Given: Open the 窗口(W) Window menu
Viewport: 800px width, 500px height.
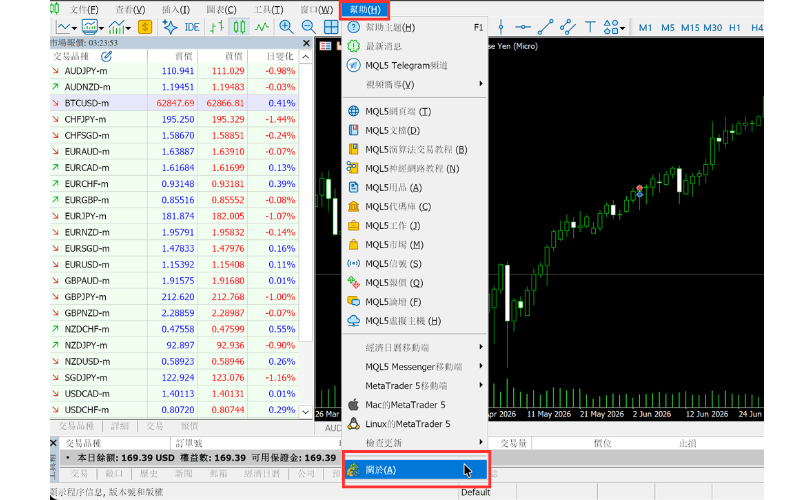Looking at the screenshot, I should (316, 9).
